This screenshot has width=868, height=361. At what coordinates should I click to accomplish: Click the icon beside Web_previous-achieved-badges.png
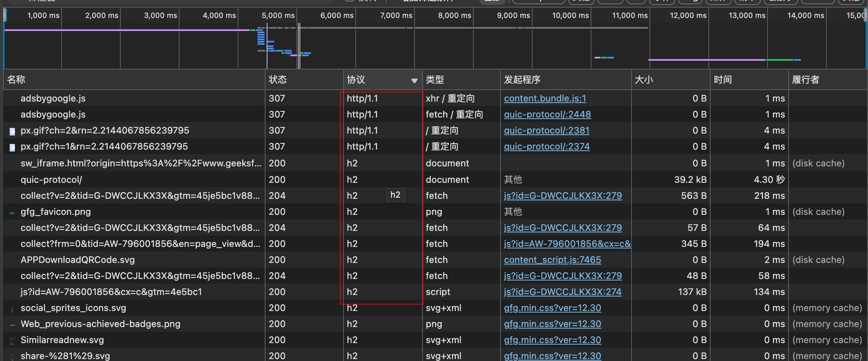click(12, 325)
